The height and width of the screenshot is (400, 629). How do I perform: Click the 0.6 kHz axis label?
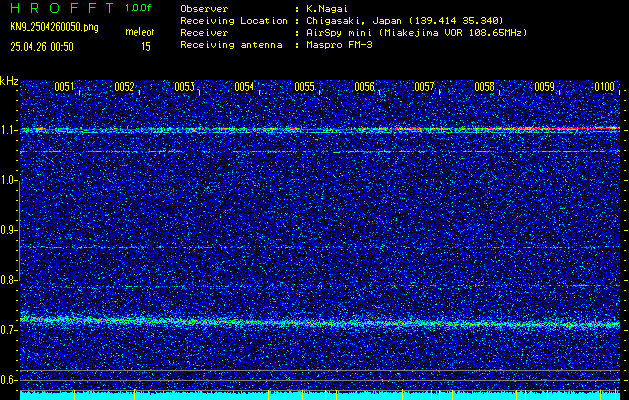7,380
